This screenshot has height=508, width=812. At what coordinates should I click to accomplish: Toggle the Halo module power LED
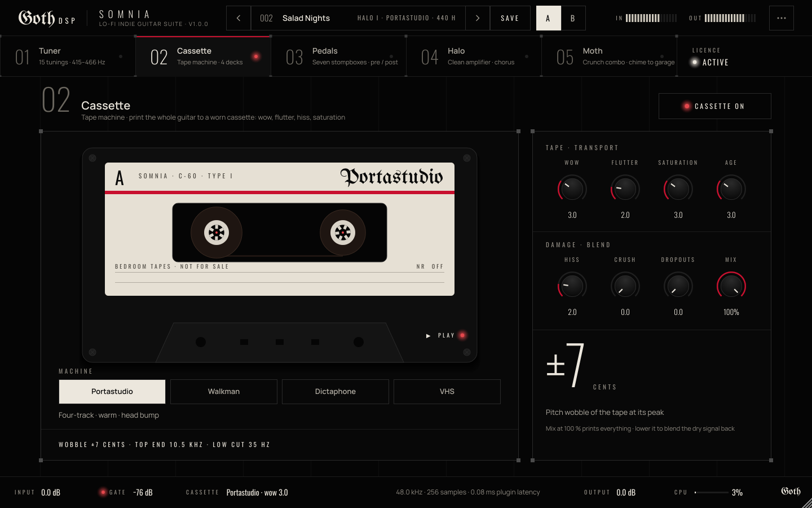[x=527, y=56]
